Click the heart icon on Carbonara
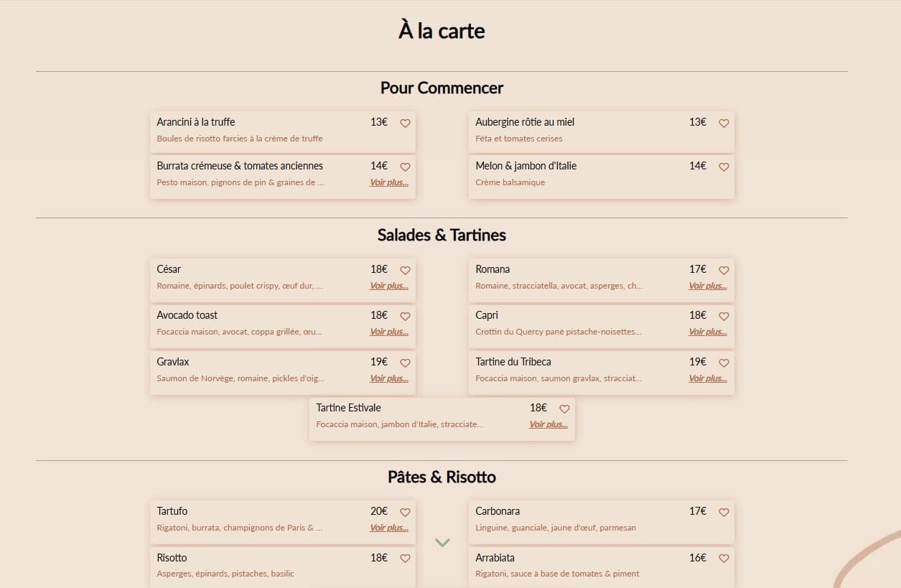901x588 pixels. (x=724, y=512)
